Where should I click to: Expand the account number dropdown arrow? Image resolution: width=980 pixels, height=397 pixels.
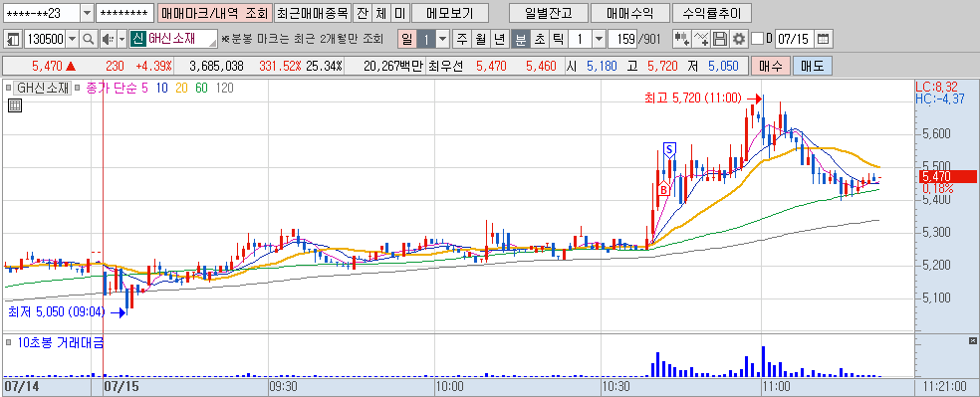pos(87,13)
